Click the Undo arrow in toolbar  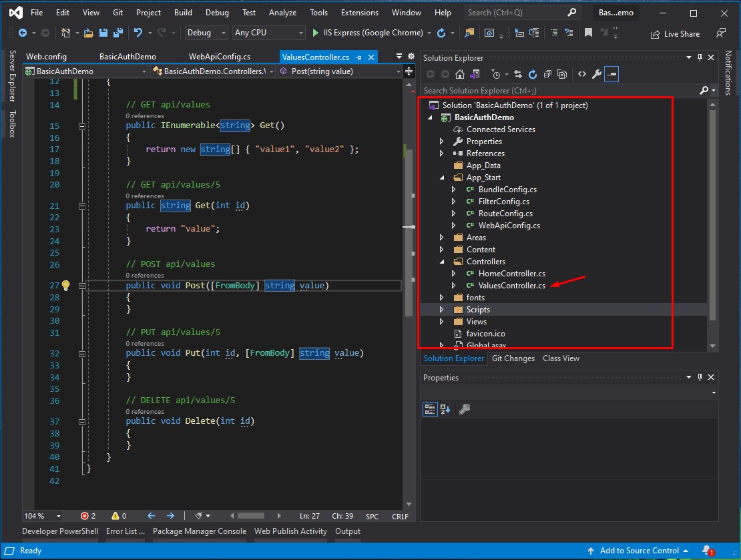click(138, 33)
